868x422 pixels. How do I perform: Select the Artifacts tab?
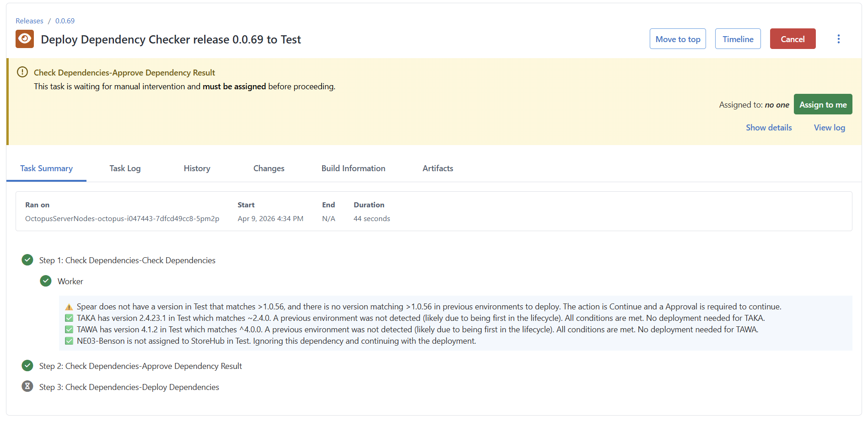[x=437, y=168]
